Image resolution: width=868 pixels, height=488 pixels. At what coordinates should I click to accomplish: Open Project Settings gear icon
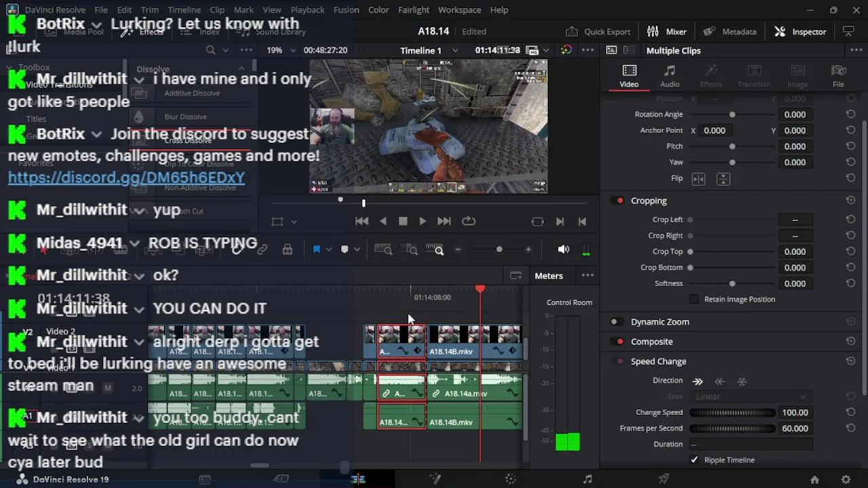click(x=846, y=479)
